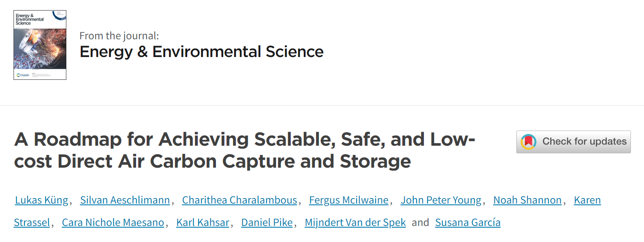Select author Charithea Charalambous
644x242 pixels.
click(240, 200)
